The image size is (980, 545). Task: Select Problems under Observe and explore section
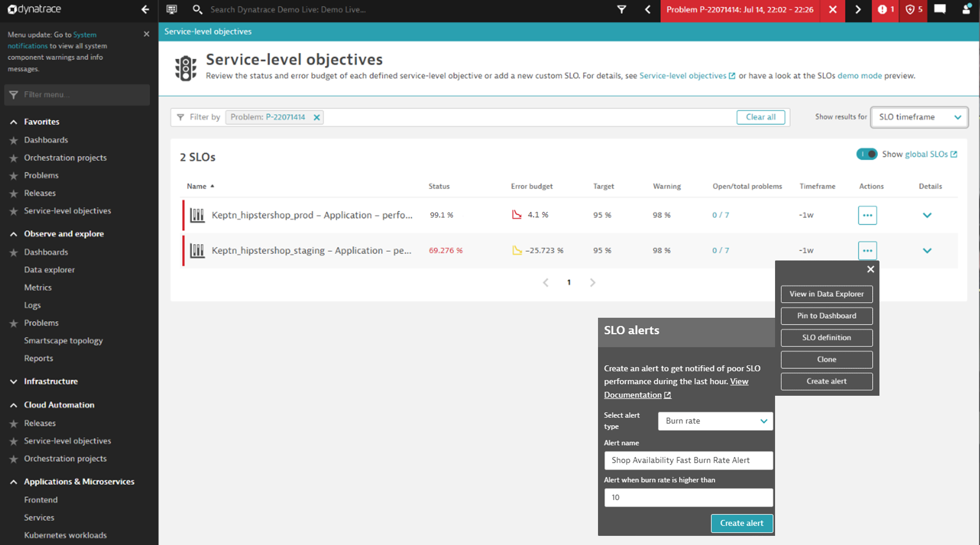(41, 323)
